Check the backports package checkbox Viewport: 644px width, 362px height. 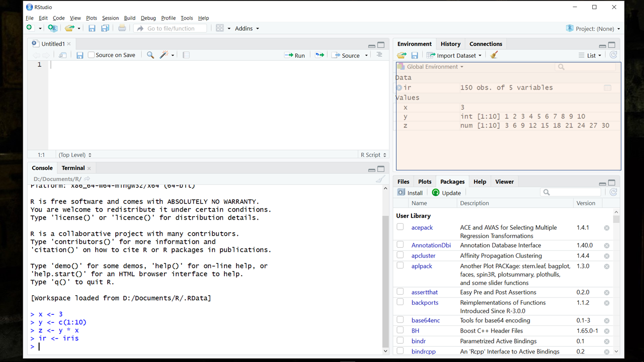click(x=400, y=302)
